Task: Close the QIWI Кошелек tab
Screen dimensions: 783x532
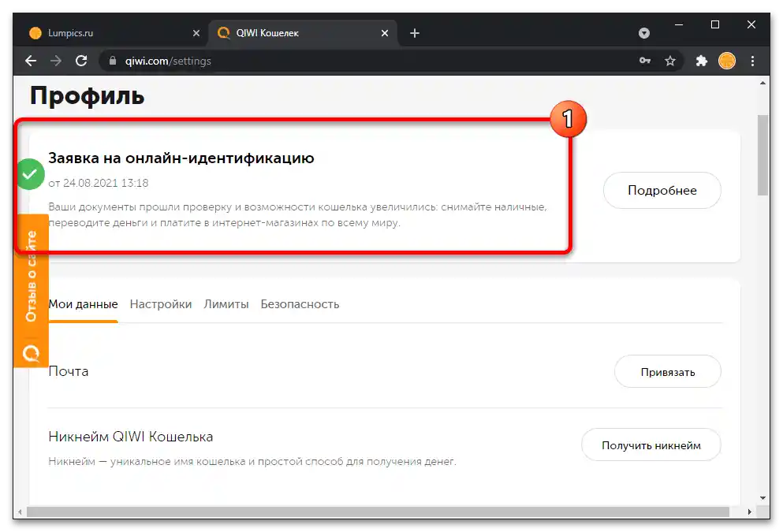Action: [385, 33]
